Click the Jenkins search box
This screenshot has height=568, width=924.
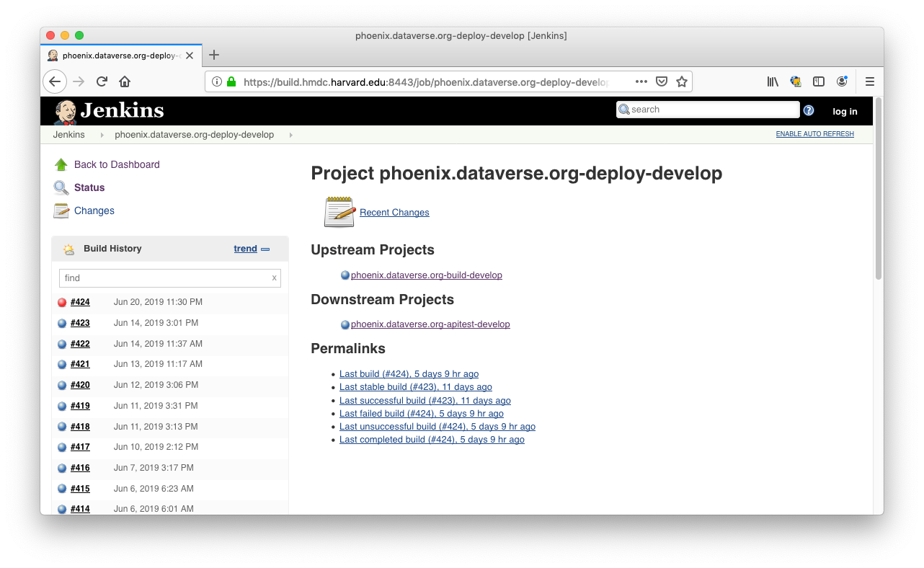[x=708, y=110]
